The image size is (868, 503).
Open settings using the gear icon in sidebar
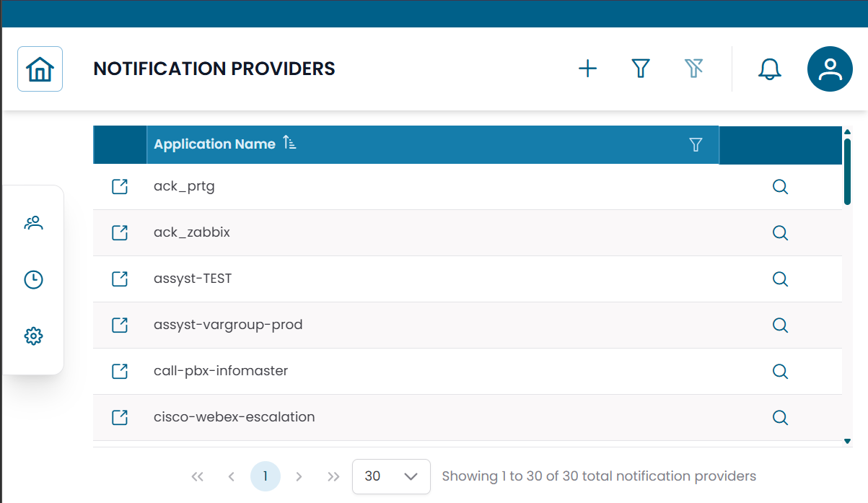click(33, 336)
